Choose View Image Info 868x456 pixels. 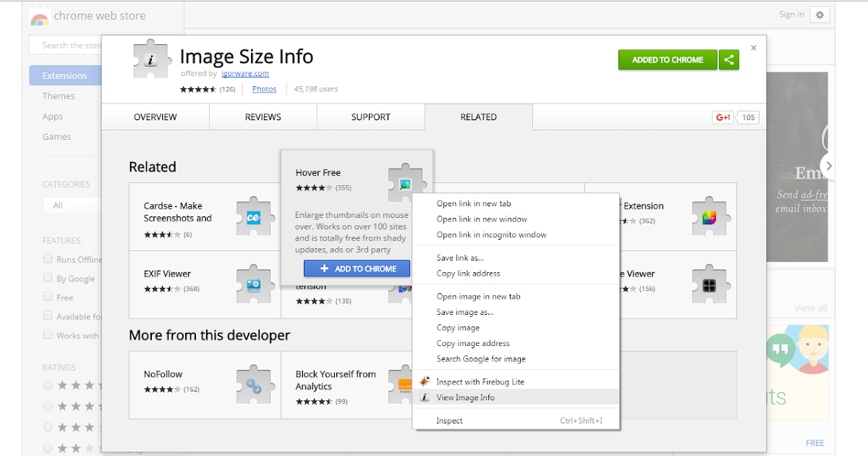coord(516,397)
